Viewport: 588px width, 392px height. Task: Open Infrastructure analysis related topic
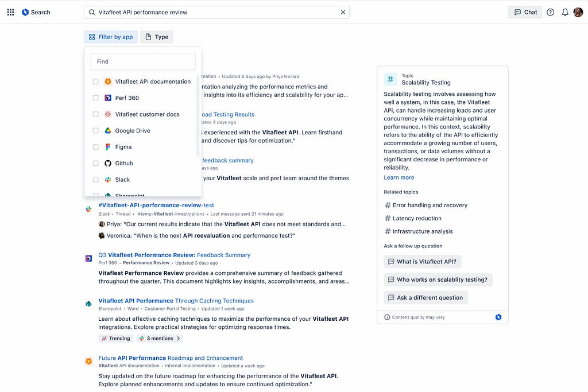[419, 232]
